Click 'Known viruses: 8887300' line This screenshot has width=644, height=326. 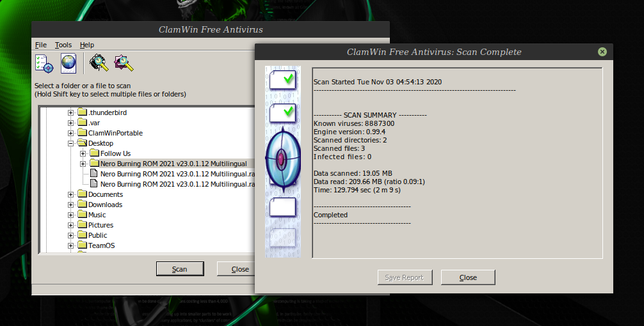click(353, 123)
